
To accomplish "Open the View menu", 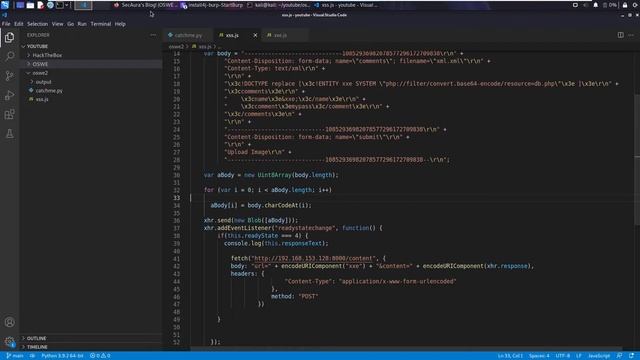I will tap(58, 24).
